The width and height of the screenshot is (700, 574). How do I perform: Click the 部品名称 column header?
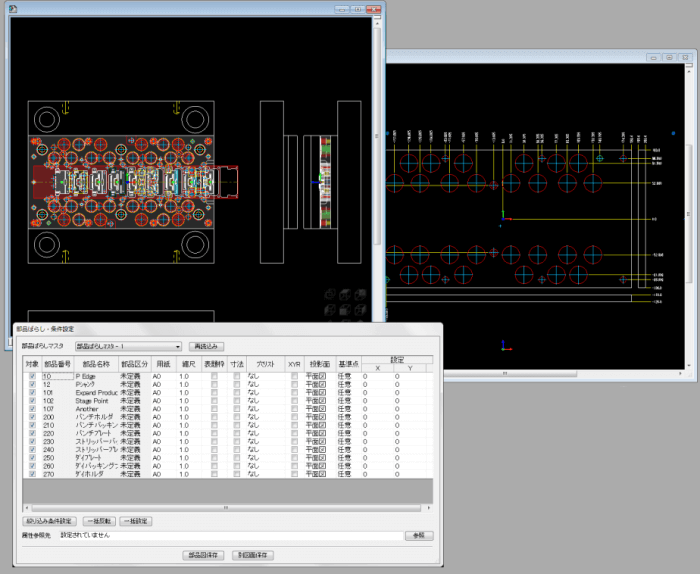(96, 364)
